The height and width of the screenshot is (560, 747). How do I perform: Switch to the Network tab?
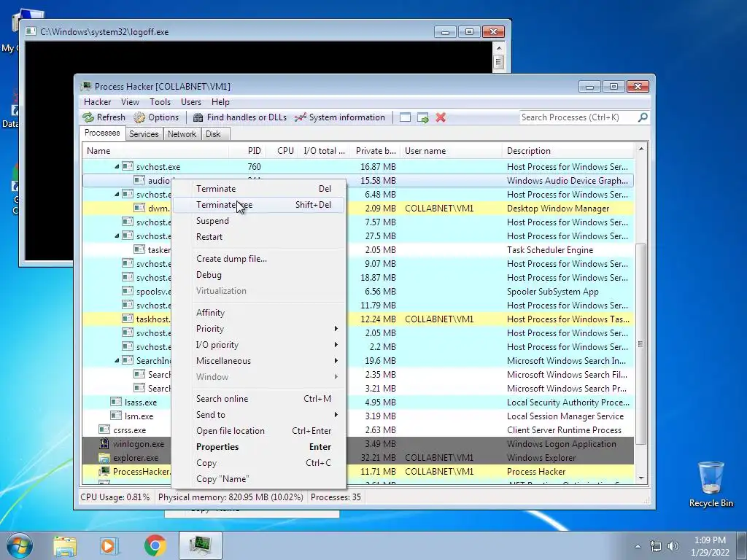pyautogui.click(x=182, y=134)
